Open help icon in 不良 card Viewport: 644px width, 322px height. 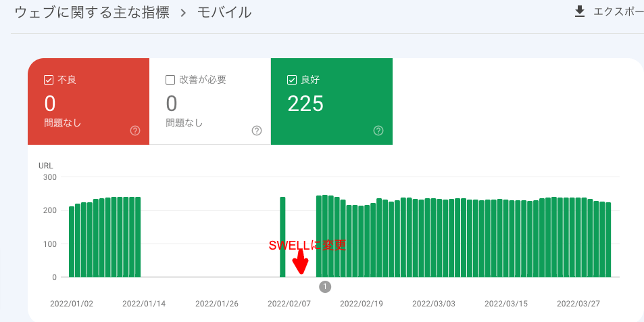click(135, 131)
